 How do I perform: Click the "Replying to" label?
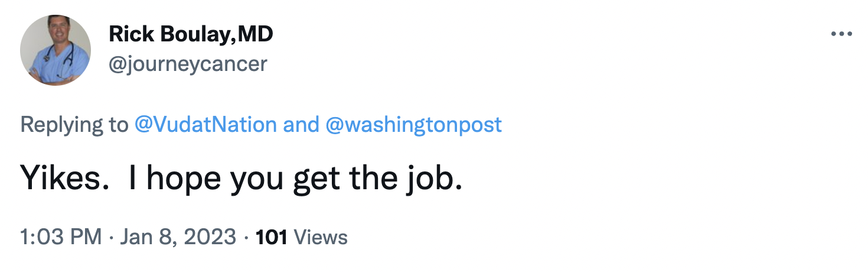pos(74,124)
